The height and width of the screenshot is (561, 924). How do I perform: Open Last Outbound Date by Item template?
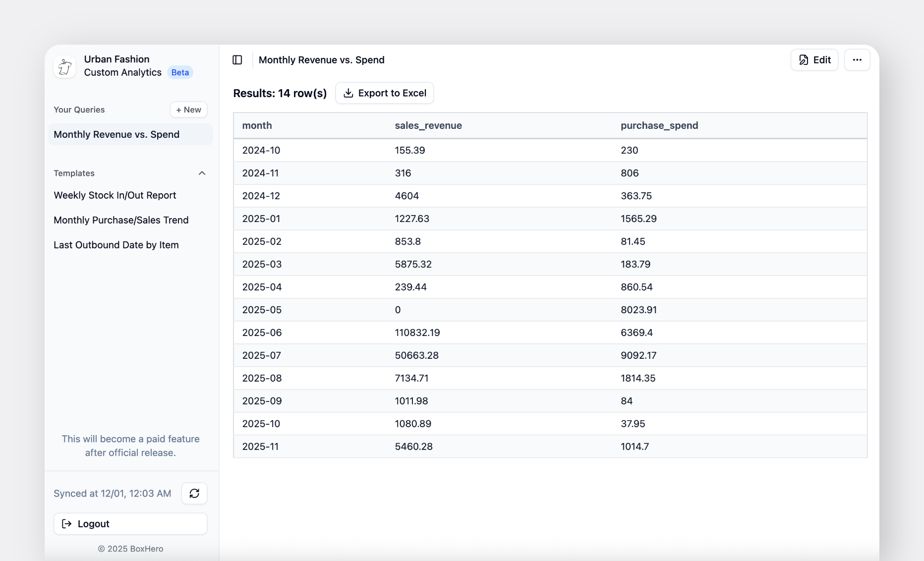tap(116, 245)
